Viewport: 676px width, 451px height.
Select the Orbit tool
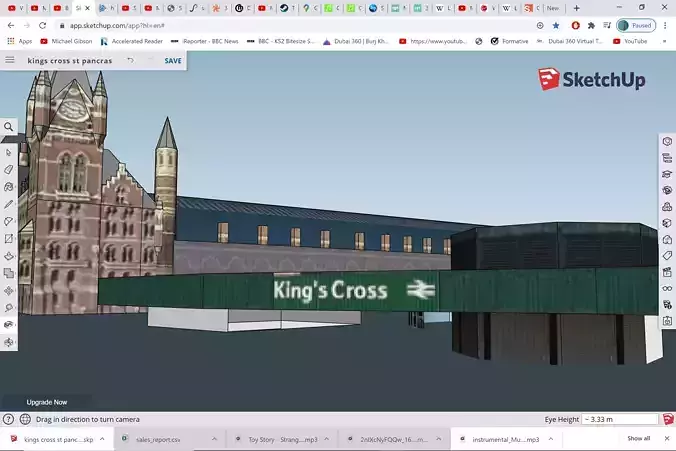pyautogui.click(x=9, y=342)
